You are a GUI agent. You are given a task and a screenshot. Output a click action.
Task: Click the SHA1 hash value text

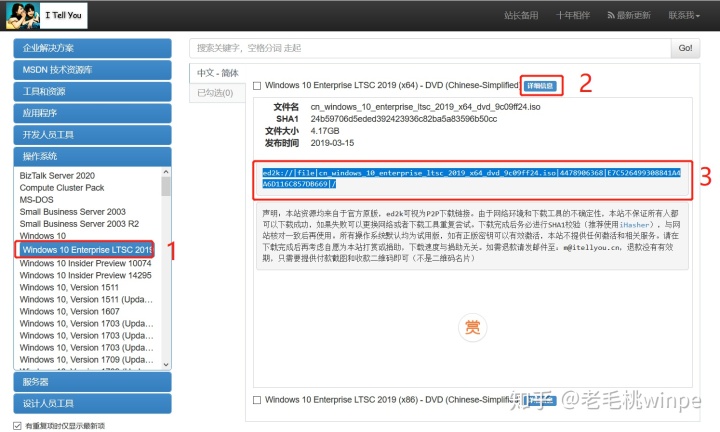point(404,119)
